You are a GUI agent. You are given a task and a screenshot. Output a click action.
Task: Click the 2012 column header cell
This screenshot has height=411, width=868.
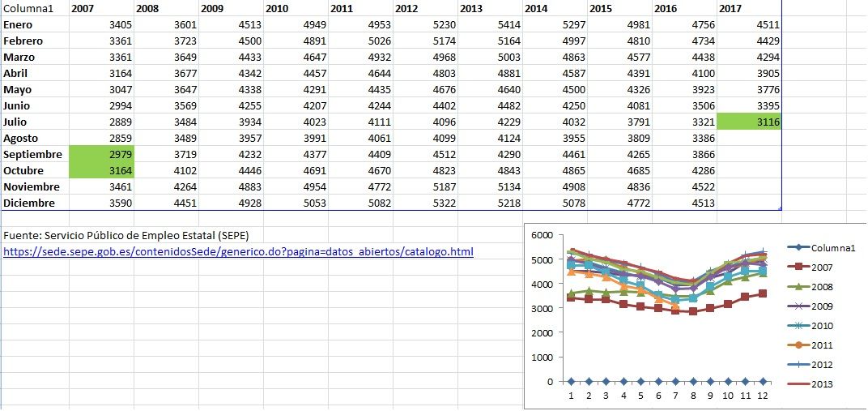pyautogui.click(x=426, y=8)
